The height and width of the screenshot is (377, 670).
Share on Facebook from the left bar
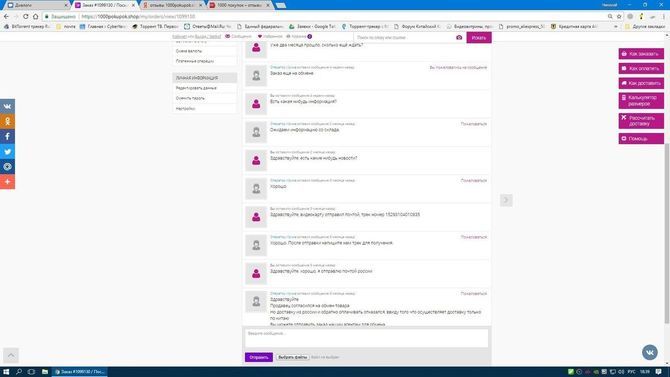click(7, 136)
